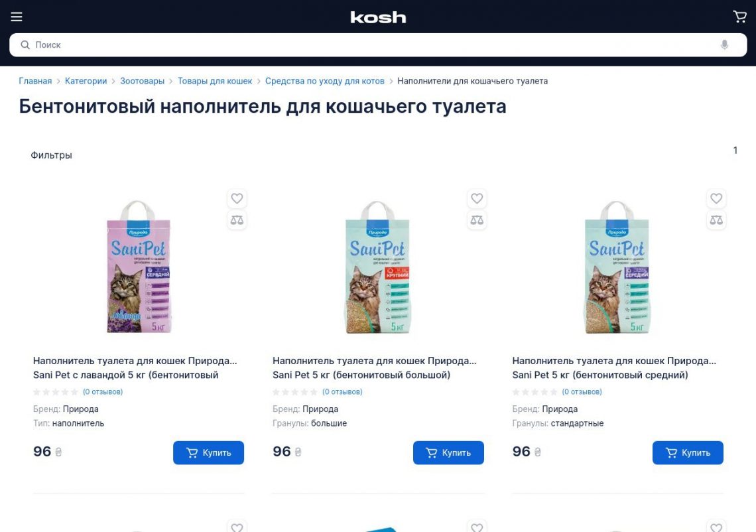Favorite the large-granule Sani Pet litter
Viewport: 756px width, 532px height.
(477, 198)
